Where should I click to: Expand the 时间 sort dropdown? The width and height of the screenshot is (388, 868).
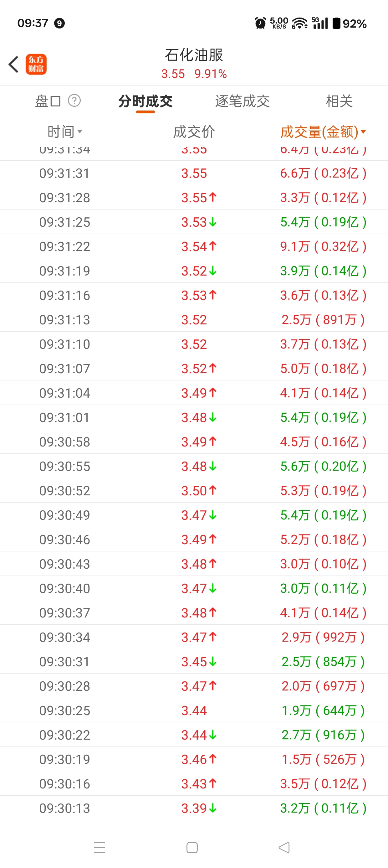click(x=65, y=132)
